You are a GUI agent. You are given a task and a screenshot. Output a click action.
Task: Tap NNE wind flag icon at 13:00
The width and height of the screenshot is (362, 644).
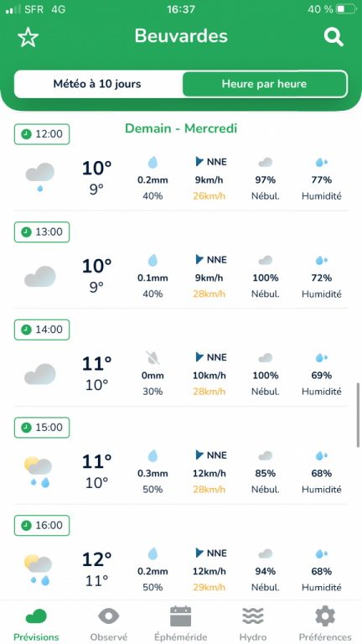coord(200,259)
